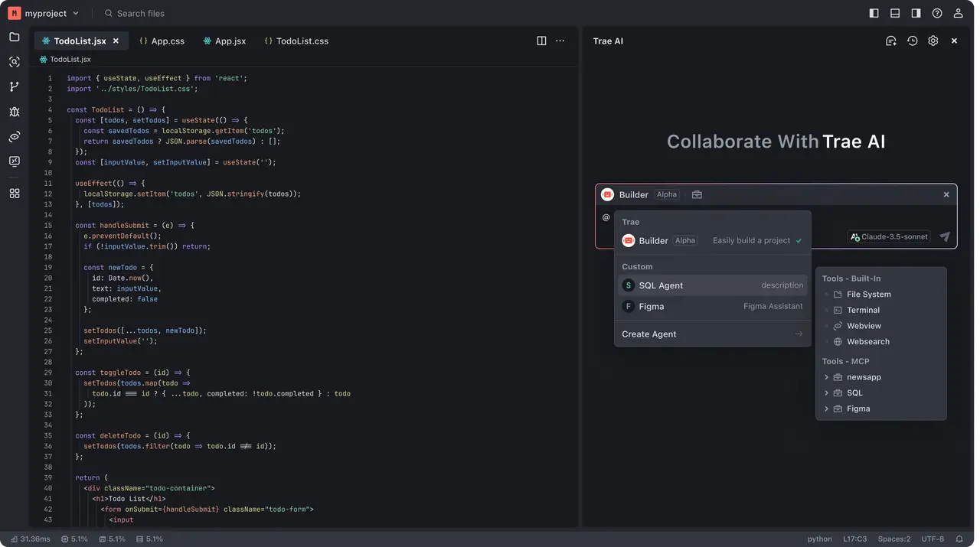Viewport: 980px width, 547px height.
Task: Select the SQL Agent custom agent
Action: (x=660, y=285)
